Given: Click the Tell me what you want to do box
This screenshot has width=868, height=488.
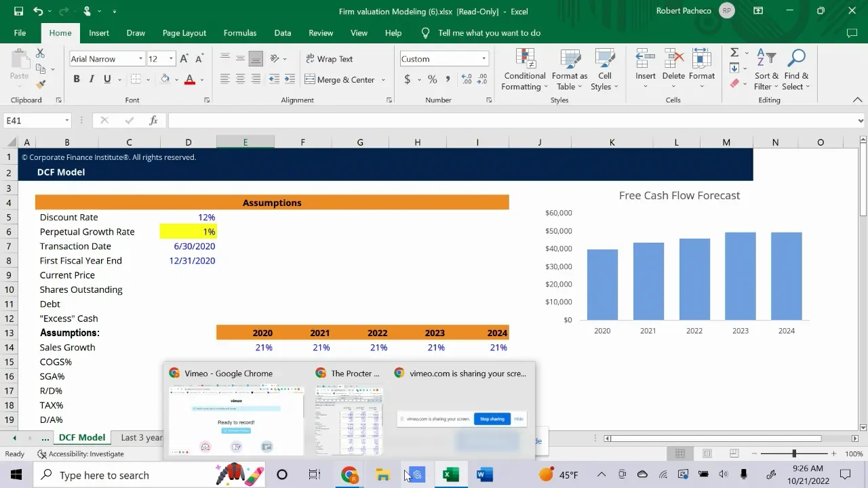Looking at the screenshot, I should (489, 33).
